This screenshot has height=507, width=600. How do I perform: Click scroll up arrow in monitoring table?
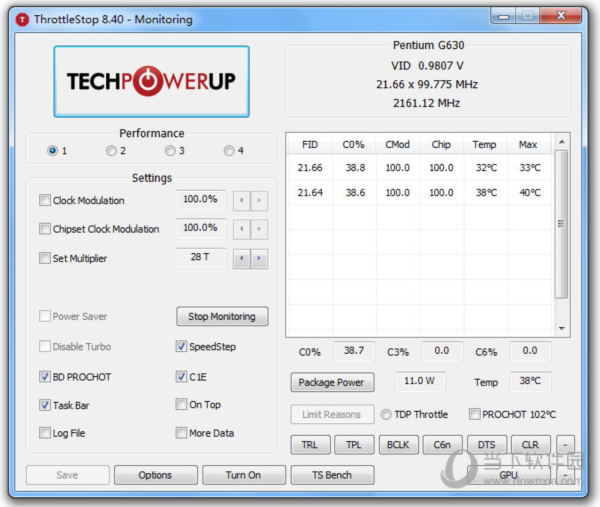[x=561, y=142]
